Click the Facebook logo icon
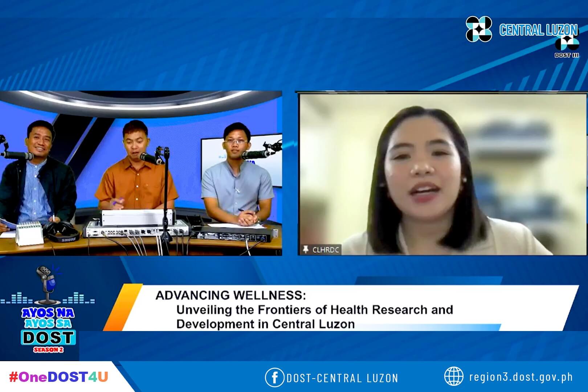Viewport: 588px width, 392px height. tap(275, 377)
